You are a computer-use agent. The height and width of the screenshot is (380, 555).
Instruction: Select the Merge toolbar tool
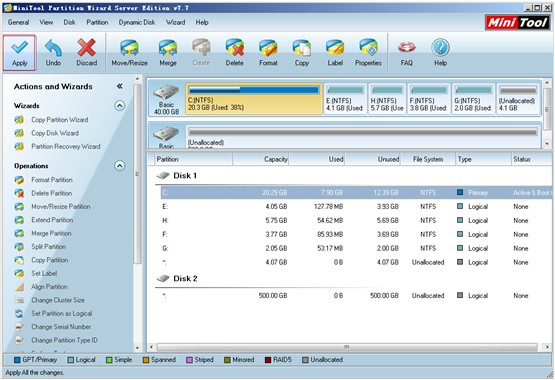click(168, 52)
